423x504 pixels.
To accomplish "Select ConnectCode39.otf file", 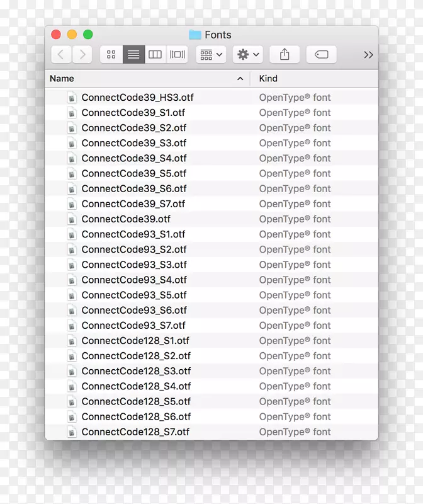I will click(211, 219).
